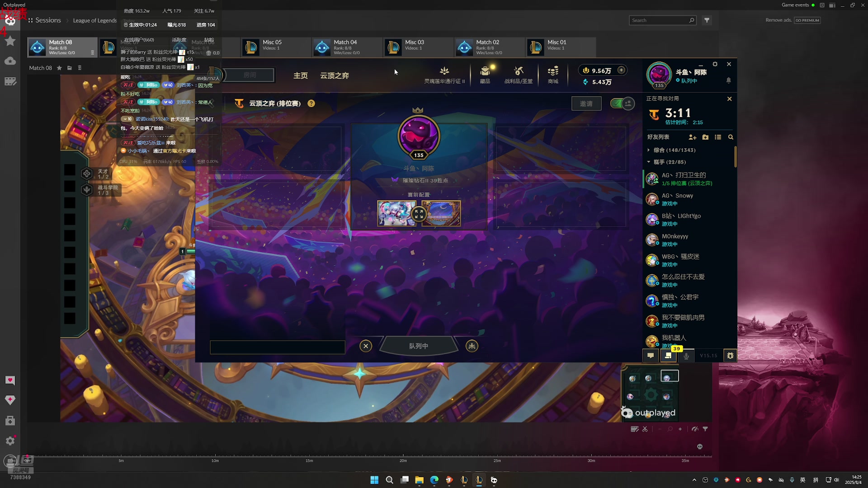Click the diamond premium icon in sidebar
Viewport: 868px width, 488px height.
[x=10, y=400]
